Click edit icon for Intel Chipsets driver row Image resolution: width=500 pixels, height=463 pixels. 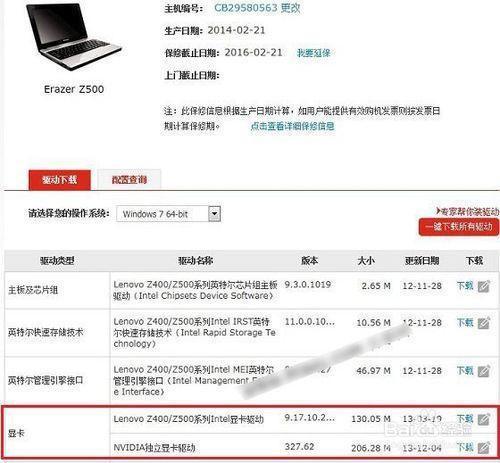[x=483, y=286]
